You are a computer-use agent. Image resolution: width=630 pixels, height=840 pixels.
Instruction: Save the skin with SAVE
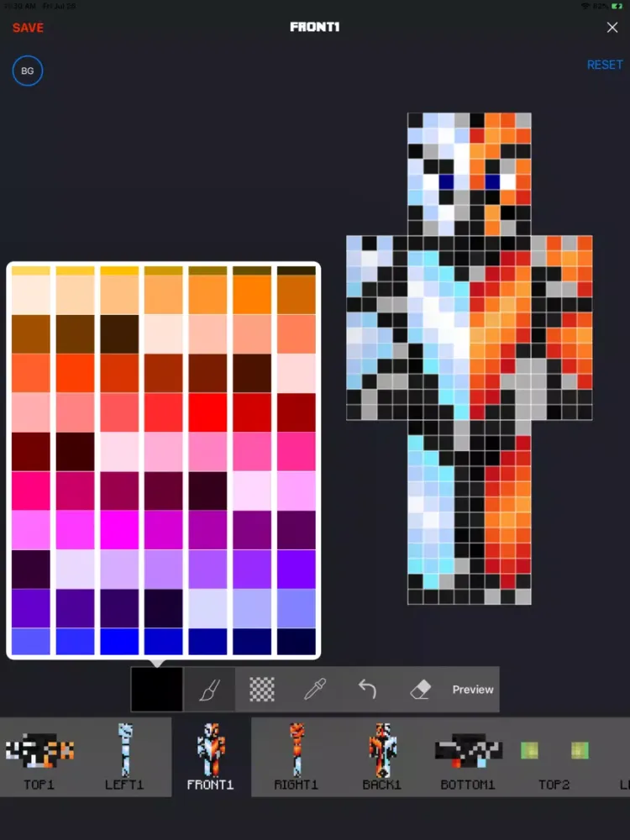pos(28,28)
